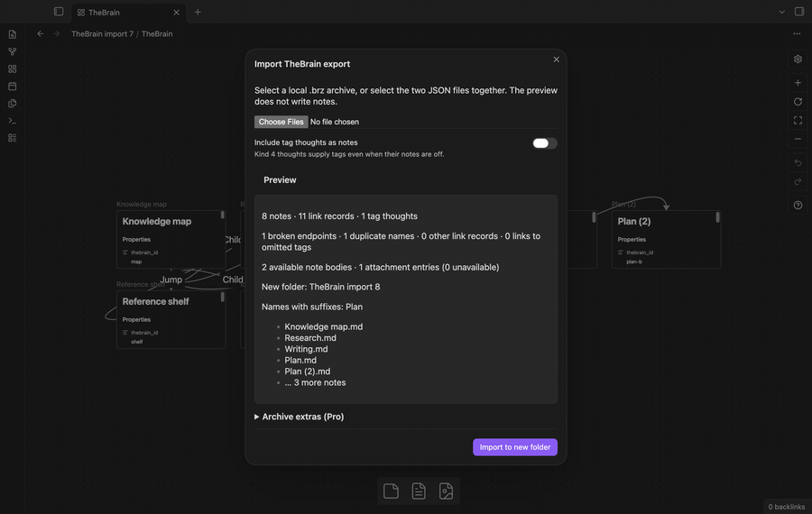Select Research.md in preview list
Viewport: 812px width, 514px height.
[x=310, y=338]
